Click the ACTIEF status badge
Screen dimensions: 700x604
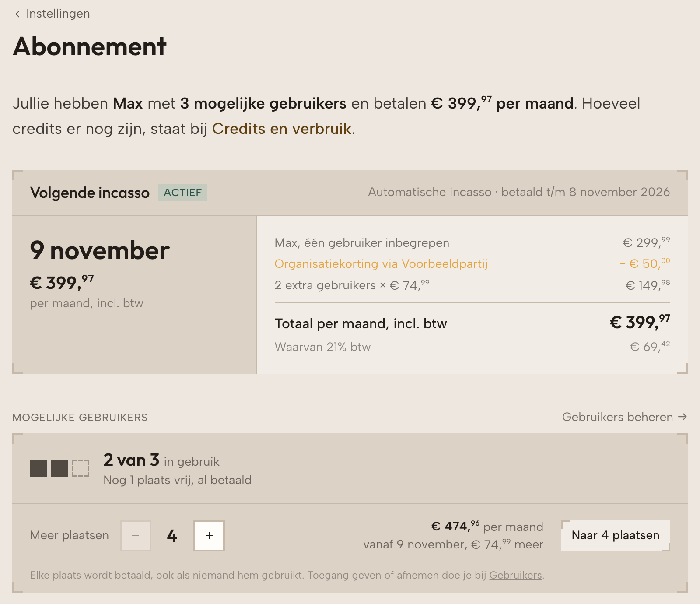pos(183,193)
